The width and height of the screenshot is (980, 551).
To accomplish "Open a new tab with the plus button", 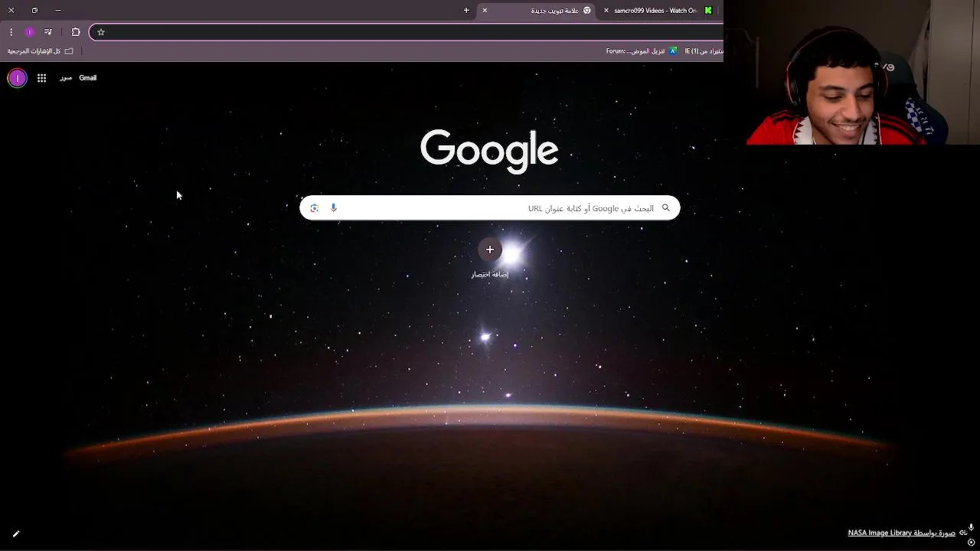I will click(466, 11).
